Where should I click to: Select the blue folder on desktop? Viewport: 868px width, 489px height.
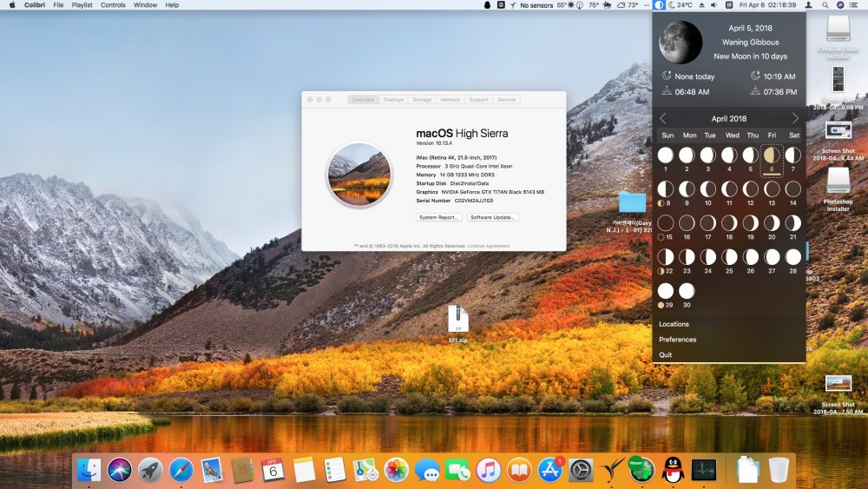pyautogui.click(x=632, y=202)
